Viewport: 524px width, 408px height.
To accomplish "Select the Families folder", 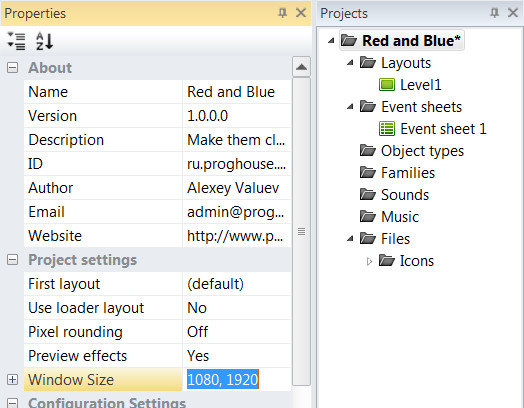I will 398,173.
